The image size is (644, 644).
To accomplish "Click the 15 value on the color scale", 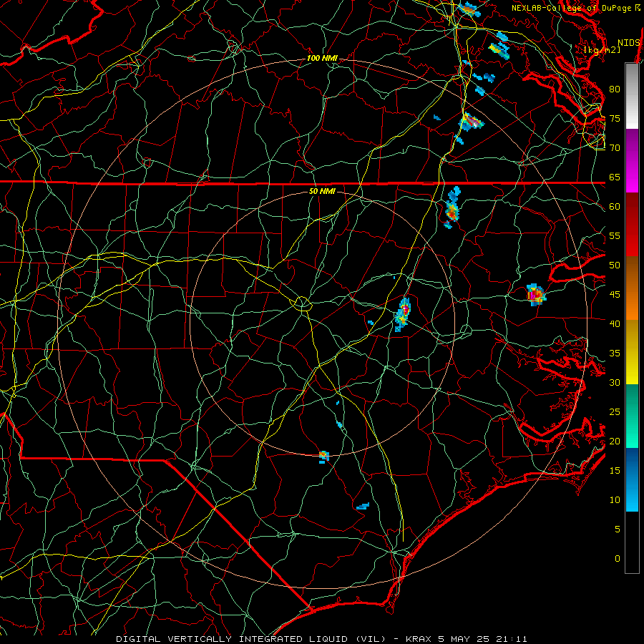I will (615, 470).
